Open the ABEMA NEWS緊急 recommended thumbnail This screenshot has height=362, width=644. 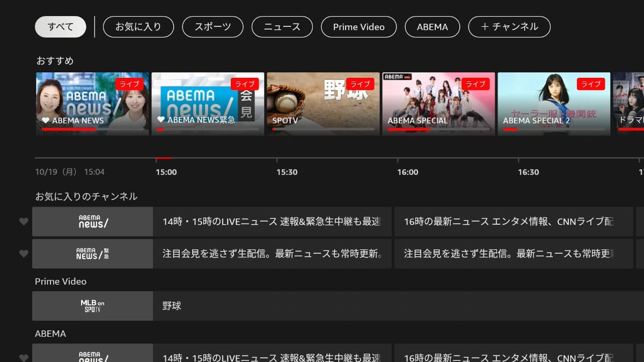208,104
